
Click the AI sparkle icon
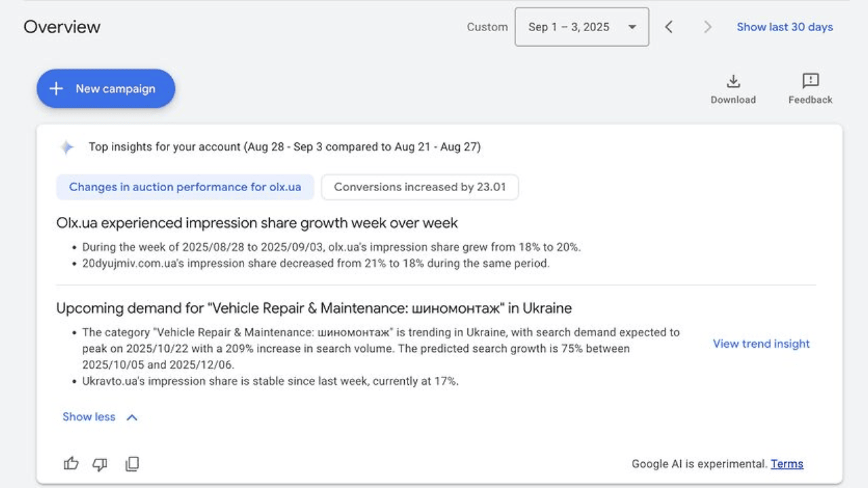point(66,147)
